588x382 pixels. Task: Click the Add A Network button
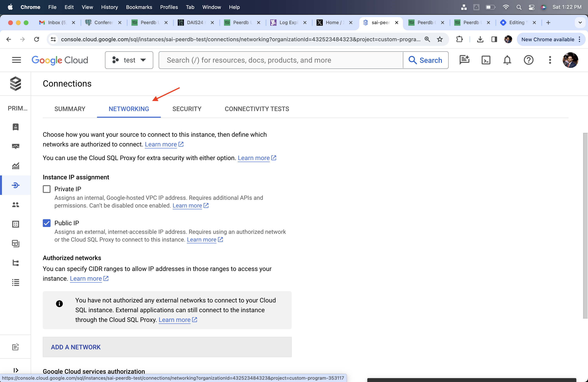76,347
